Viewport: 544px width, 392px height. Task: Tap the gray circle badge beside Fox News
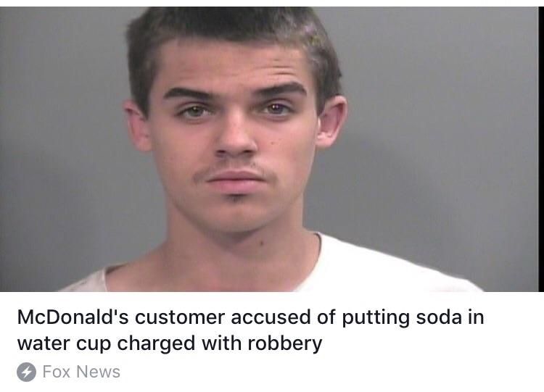26,372
